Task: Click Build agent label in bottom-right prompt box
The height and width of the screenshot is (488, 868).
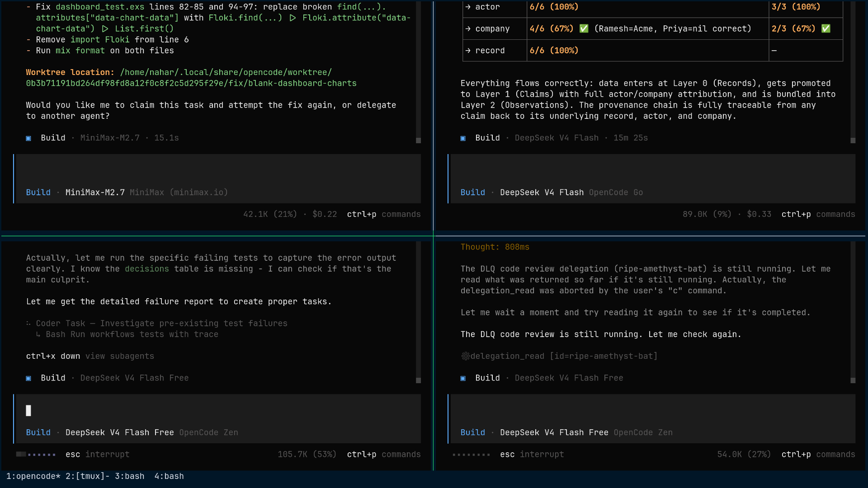Action: [473, 432]
